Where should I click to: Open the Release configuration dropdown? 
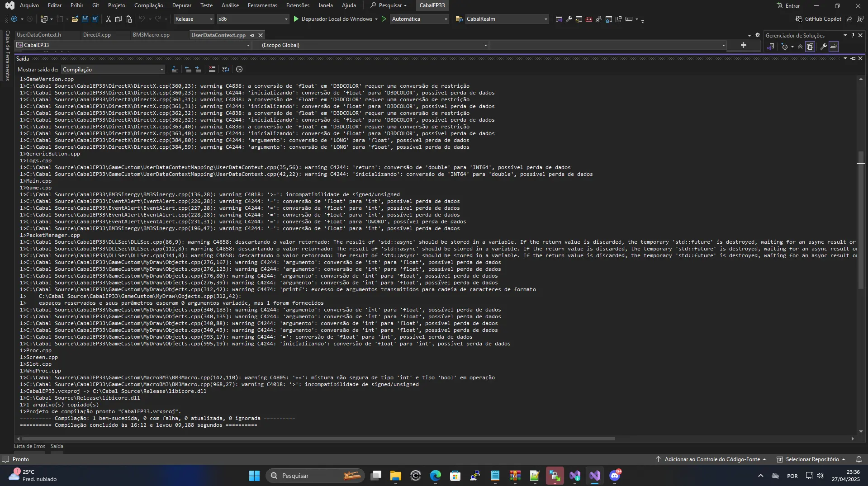(x=194, y=19)
